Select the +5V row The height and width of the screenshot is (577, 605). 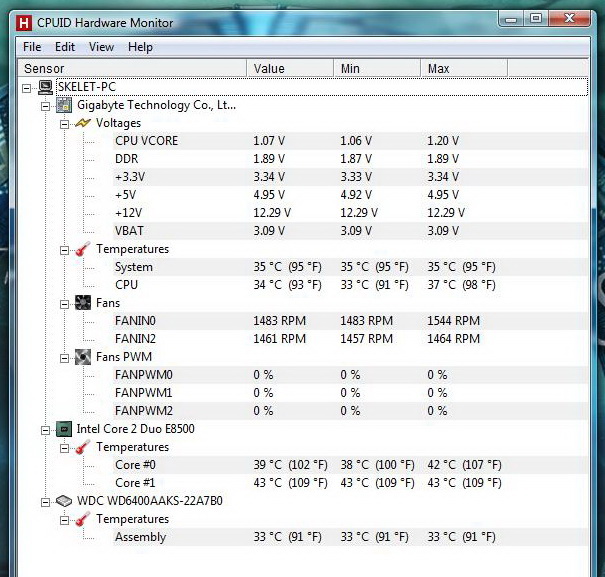tap(350, 195)
